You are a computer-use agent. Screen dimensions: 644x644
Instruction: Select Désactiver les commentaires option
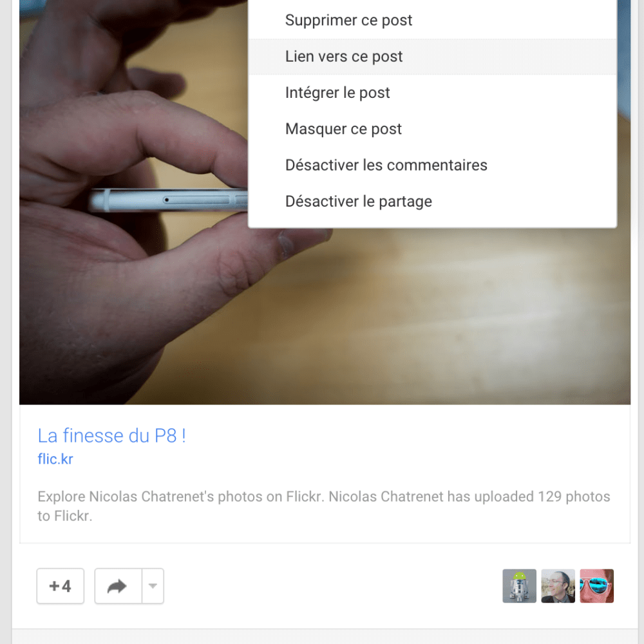(x=432, y=165)
